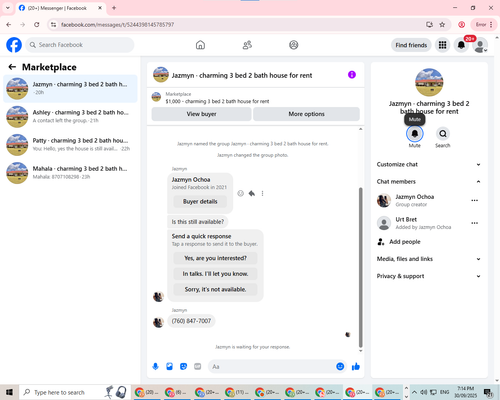Viewport: 500px width, 400px height.
Task: Click the chat scrollbar thumb
Action: coord(360,267)
